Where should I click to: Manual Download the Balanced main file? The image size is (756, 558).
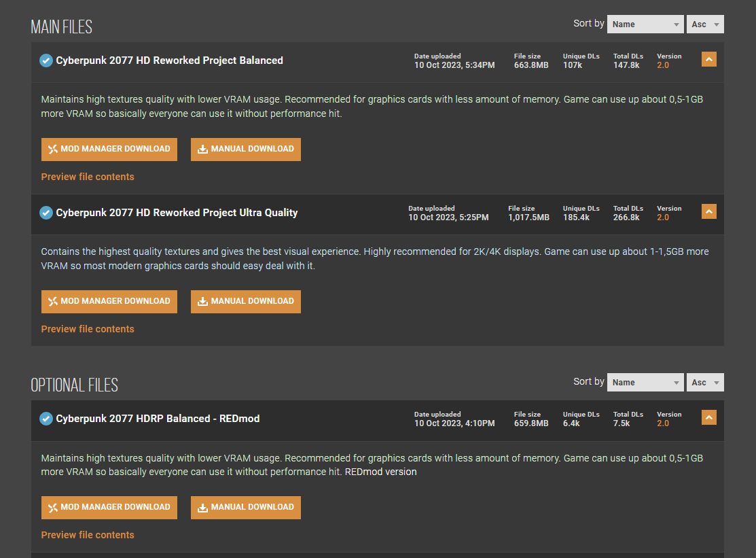pyautogui.click(x=246, y=150)
